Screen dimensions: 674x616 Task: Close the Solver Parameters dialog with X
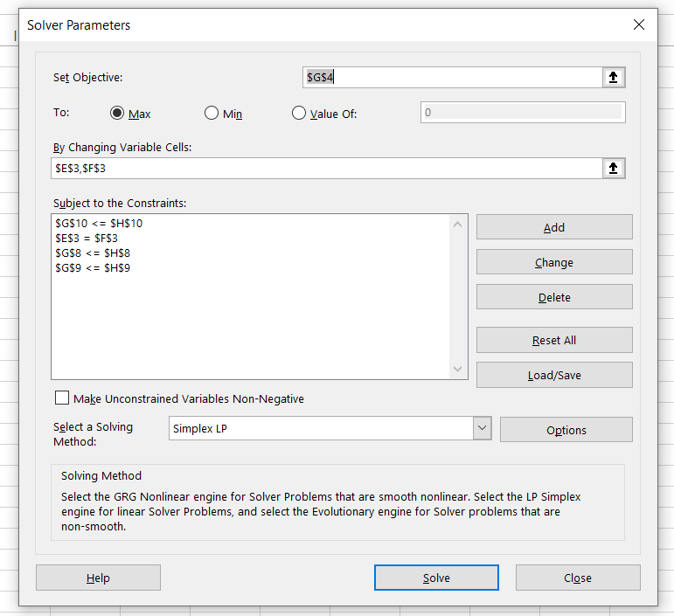point(639,25)
